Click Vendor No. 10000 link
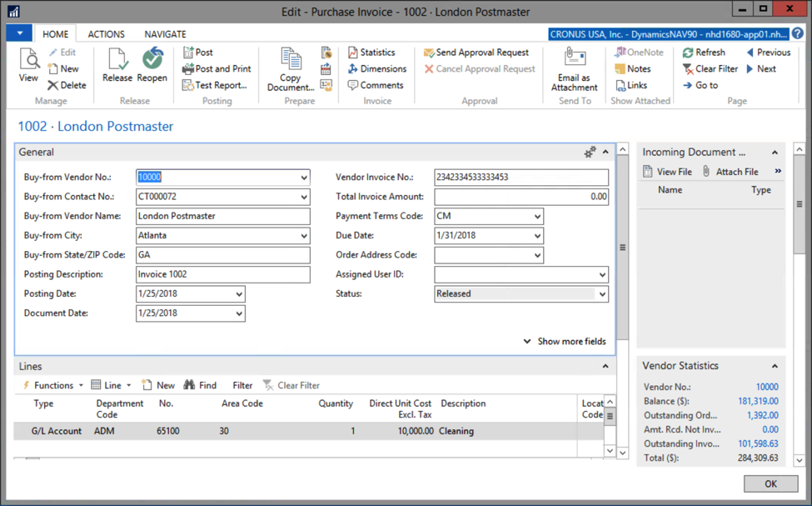 pyautogui.click(x=767, y=387)
